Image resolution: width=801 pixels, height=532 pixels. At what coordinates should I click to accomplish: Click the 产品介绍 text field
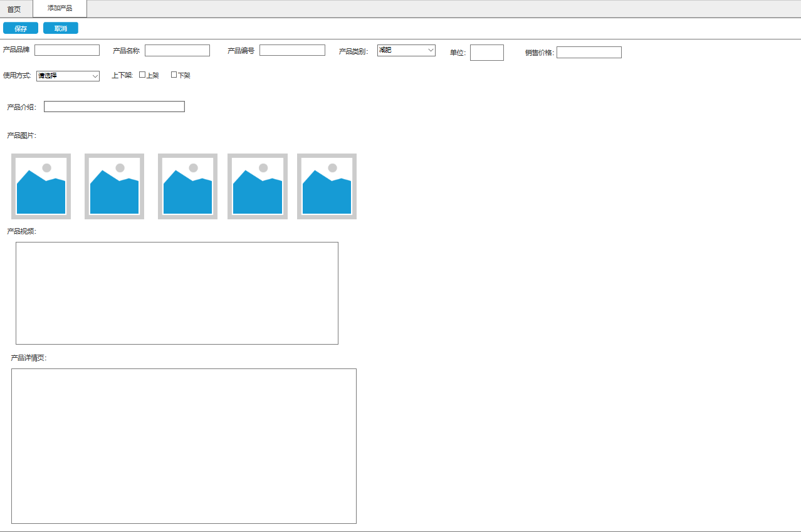(114, 107)
